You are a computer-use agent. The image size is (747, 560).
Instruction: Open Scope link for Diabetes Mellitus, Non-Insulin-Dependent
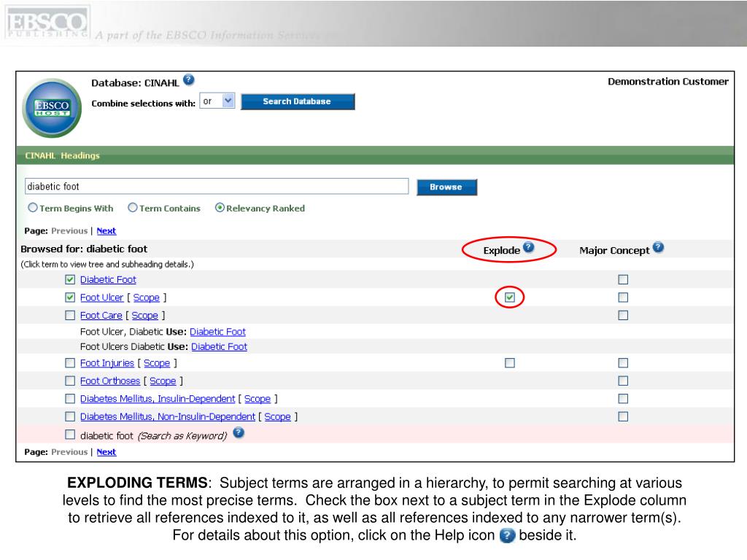pos(277,416)
